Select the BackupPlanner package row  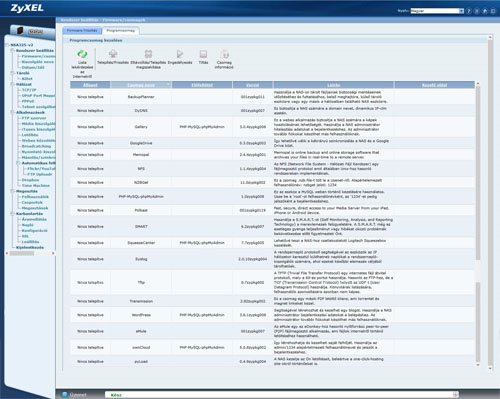pyautogui.click(x=272, y=97)
